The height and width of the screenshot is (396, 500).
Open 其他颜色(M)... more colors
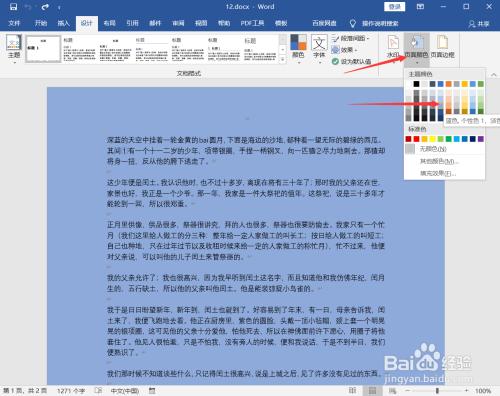(444, 161)
